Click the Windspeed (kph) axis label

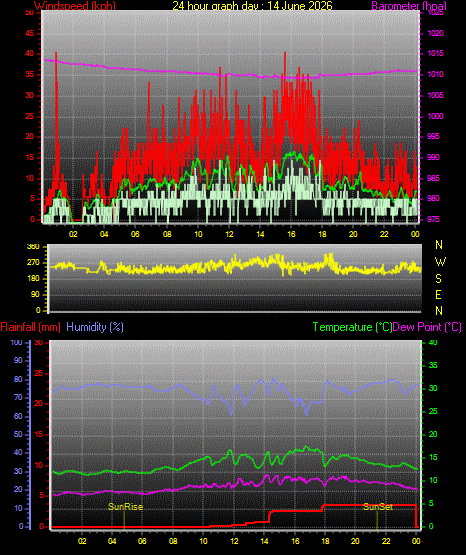tap(75, 6)
